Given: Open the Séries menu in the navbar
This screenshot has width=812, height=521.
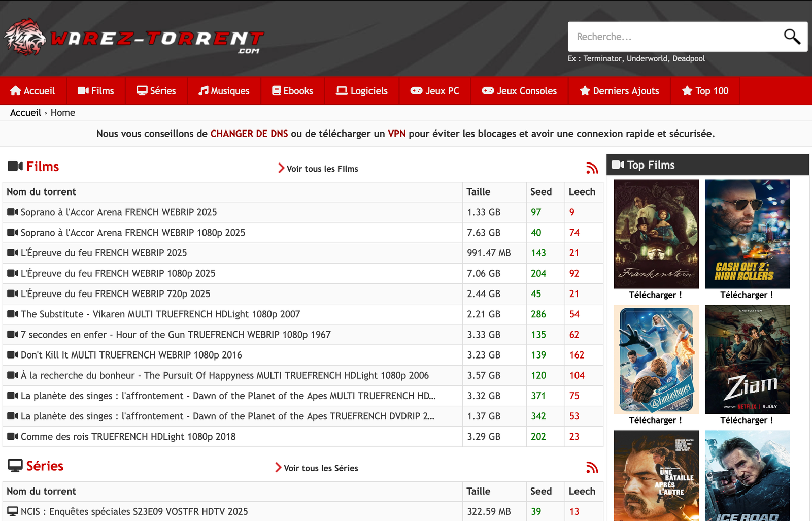Looking at the screenshot, I should point(156,91).
